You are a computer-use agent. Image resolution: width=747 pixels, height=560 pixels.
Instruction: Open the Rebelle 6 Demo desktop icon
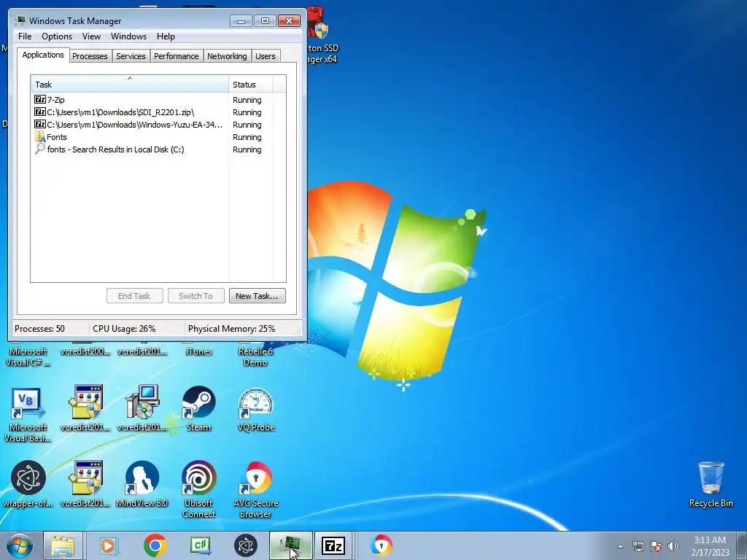(256, 357)
